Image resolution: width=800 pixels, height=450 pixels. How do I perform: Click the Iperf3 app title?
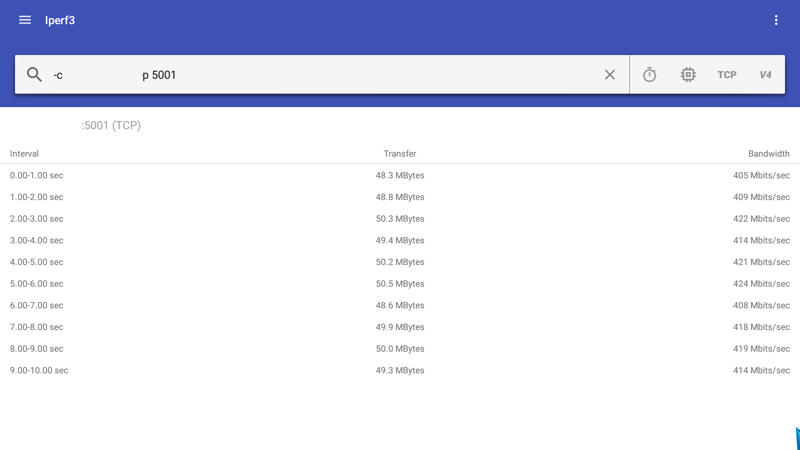pyautogui.click(x=60, y=20)
